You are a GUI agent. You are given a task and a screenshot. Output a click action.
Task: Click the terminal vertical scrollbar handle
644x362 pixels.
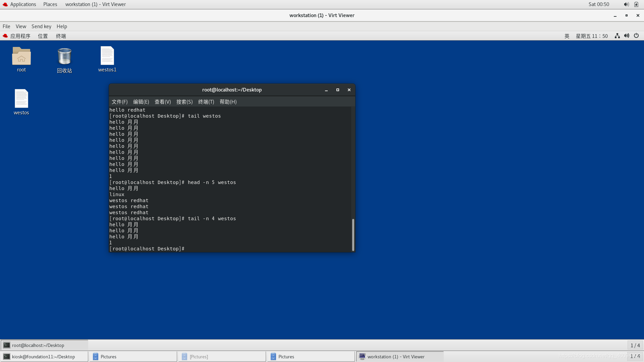coord(353,235)
